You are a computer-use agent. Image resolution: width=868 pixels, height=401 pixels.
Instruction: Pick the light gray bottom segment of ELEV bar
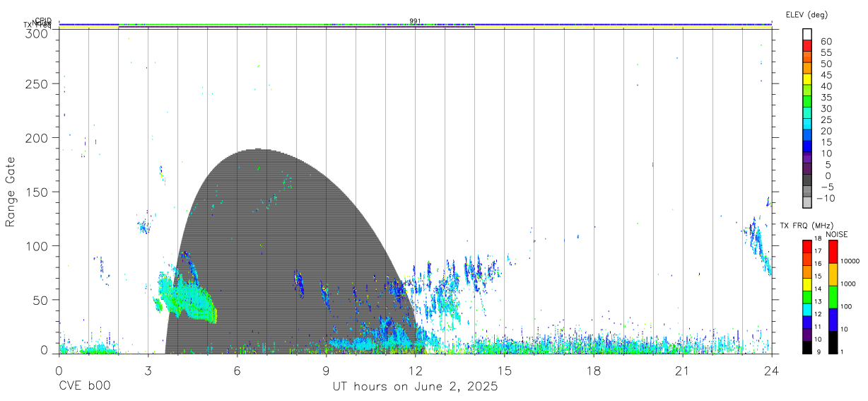pyautogui.click(x=807, y=203)
